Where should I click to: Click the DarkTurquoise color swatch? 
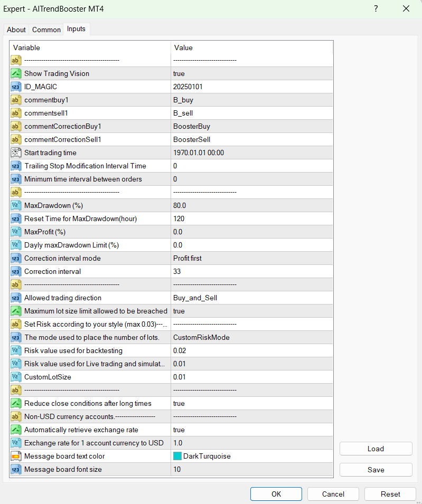pos(177,456)
